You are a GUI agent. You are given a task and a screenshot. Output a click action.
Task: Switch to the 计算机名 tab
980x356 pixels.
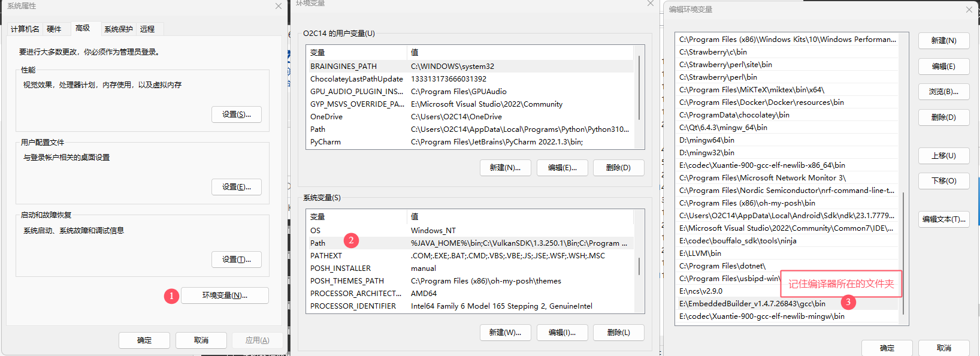[25, 29]
